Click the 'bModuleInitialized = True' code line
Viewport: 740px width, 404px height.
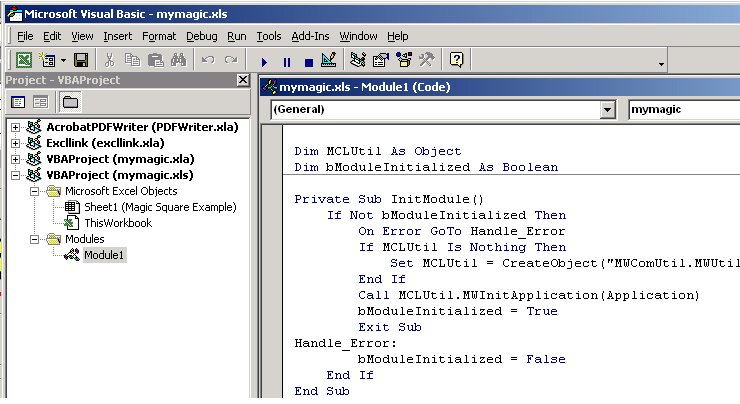[457, 311]
